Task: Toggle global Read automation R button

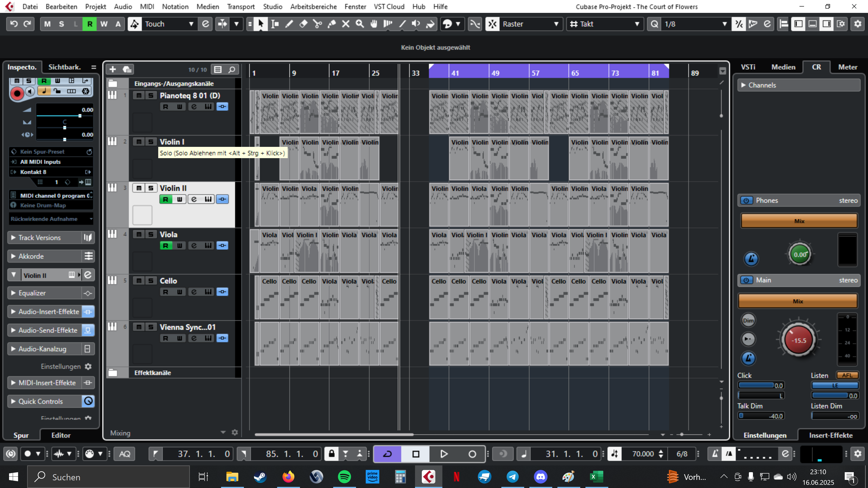Action: click(x=90, y=24)
